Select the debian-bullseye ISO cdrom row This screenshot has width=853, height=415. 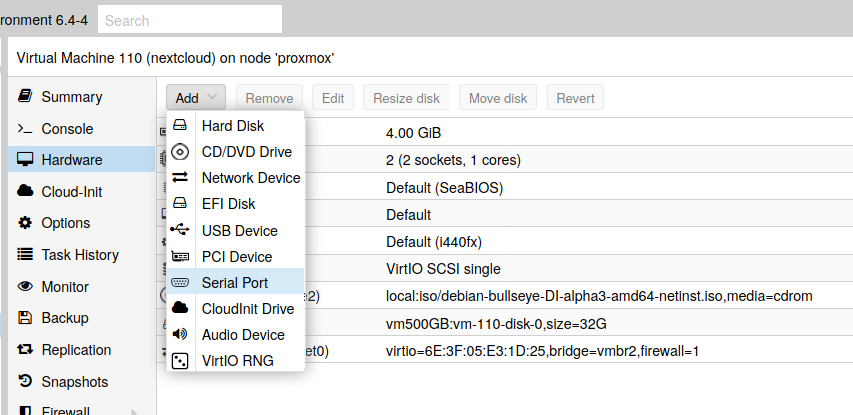pyautogui.click(x=598, y=297)
